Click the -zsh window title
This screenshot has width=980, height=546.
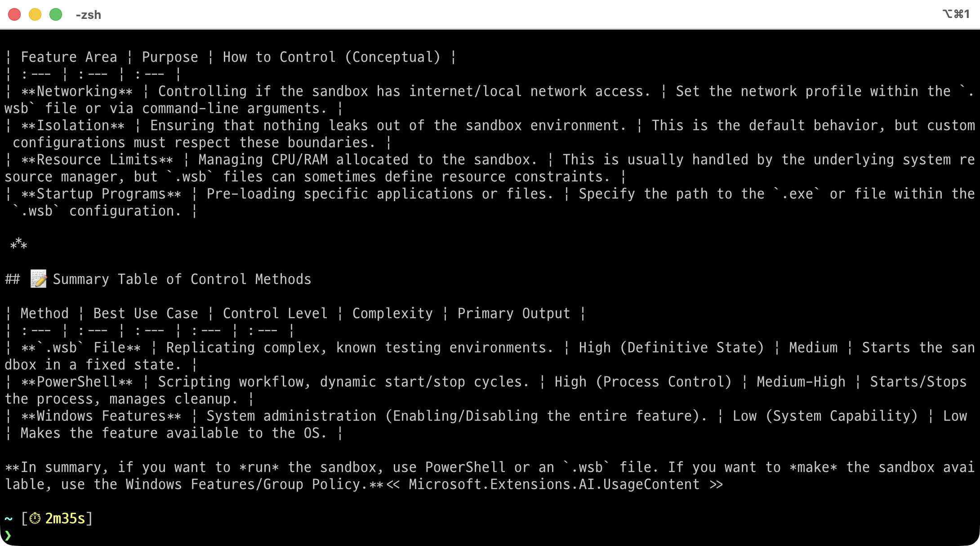89,15
